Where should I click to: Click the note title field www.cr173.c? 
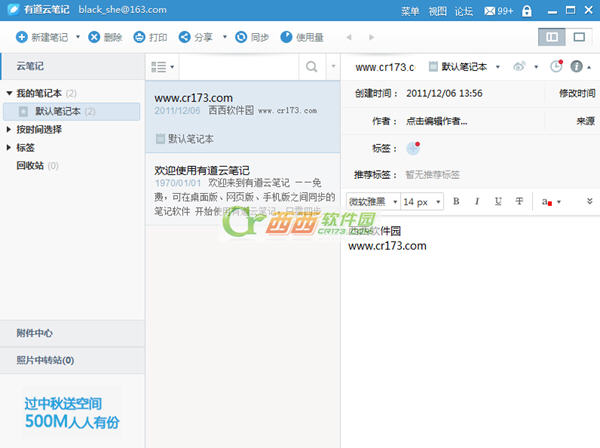click(384, 67)
